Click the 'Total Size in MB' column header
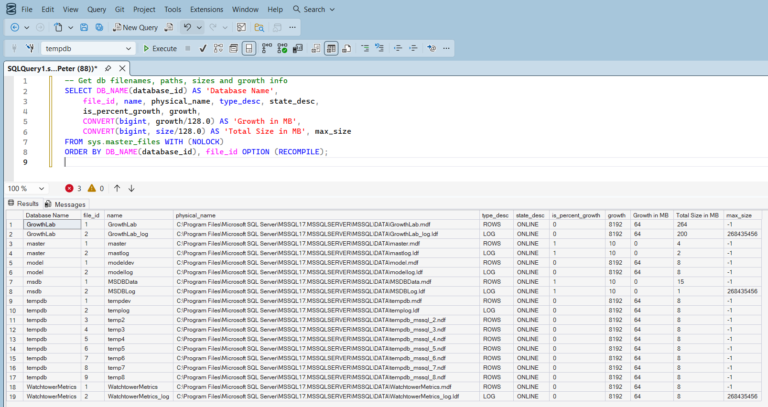 (697, 215)
